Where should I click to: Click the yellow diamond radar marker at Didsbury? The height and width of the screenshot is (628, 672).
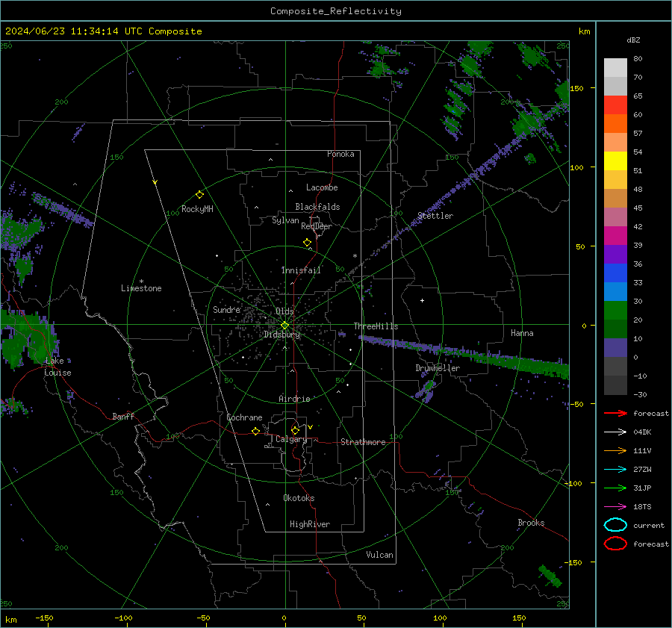pyautogui.click(x=284, y=326)
